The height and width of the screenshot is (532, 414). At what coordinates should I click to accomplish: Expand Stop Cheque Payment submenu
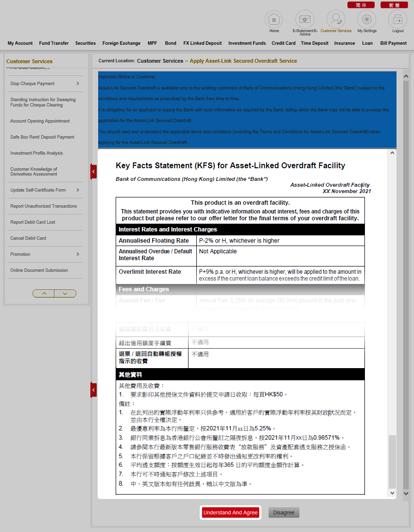tap(78, 84)
